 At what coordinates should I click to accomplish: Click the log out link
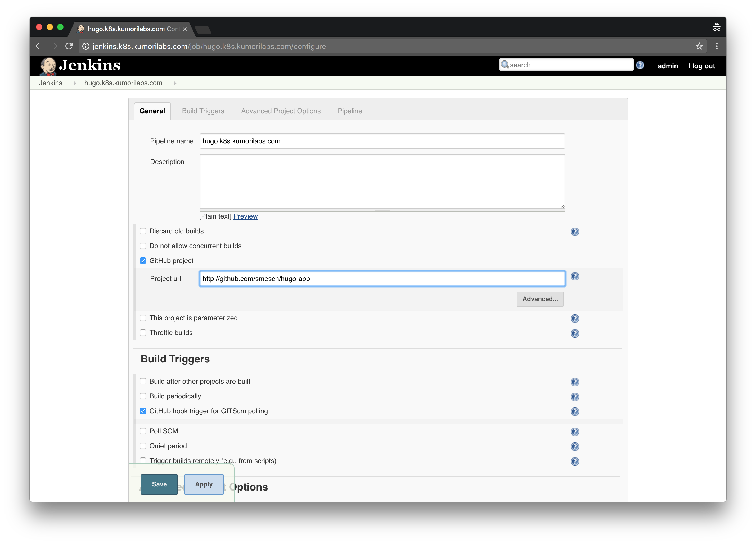pyautogui.click(x=703, y=66)
